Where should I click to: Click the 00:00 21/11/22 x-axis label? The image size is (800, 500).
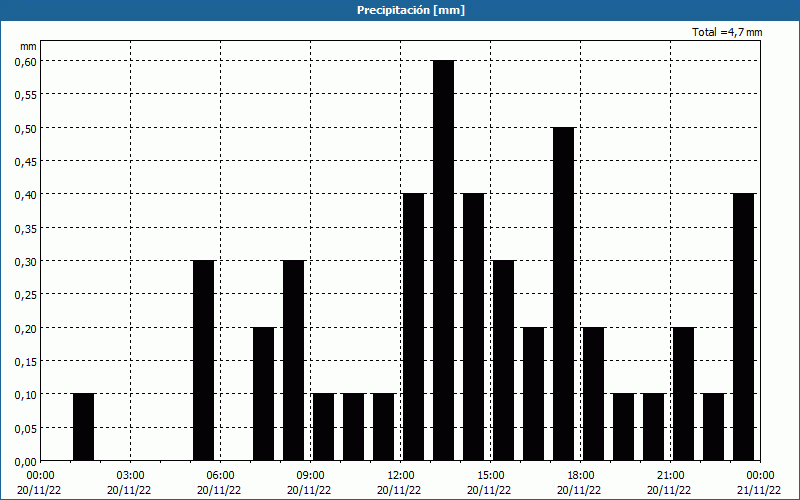[760, 483]
